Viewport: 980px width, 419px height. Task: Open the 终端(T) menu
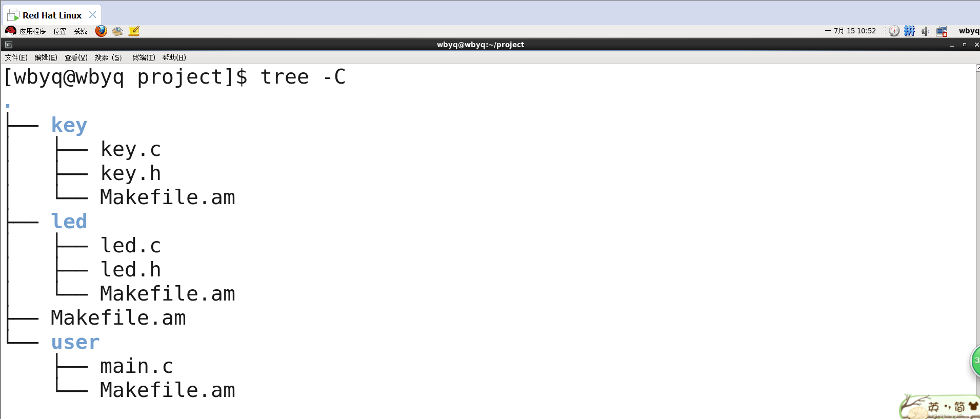tap(144, 57)
